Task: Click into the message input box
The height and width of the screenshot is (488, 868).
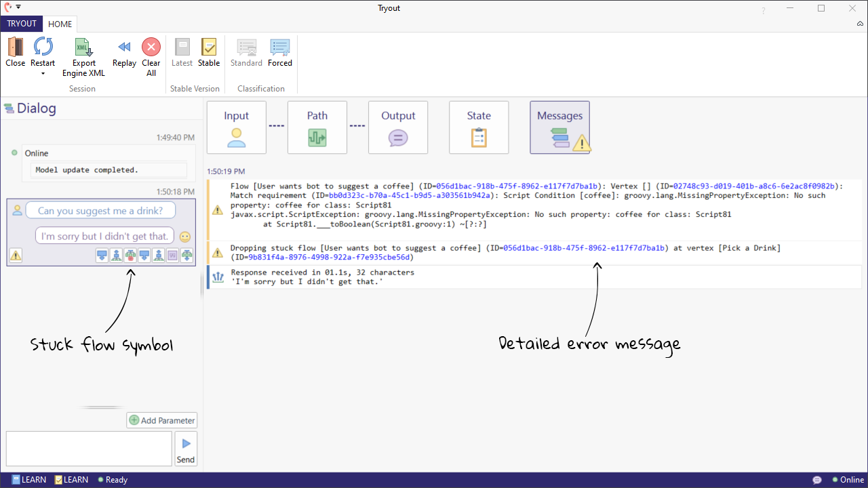Action: coord(89,449)
